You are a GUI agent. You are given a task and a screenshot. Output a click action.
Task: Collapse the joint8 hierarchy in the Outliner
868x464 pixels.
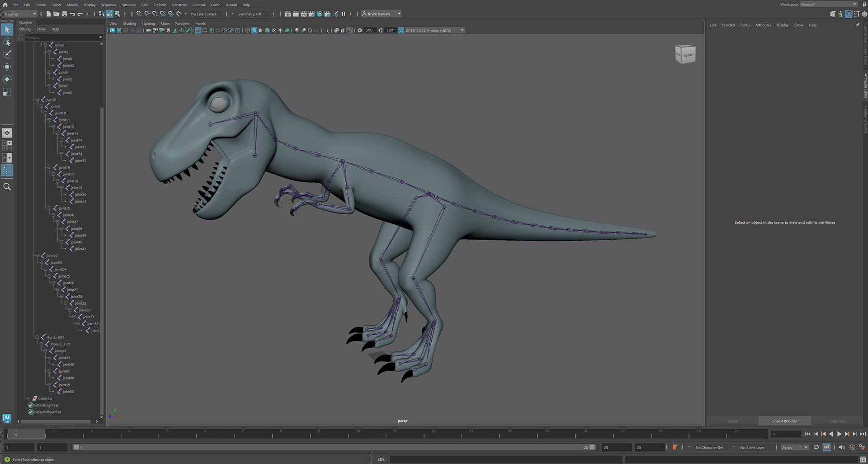pos(37,99)
